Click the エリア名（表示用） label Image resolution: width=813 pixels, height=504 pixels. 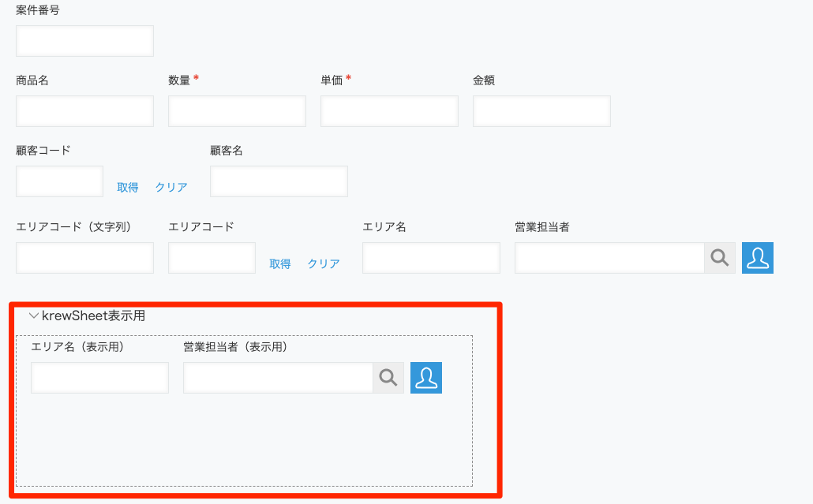pos(77,346)
